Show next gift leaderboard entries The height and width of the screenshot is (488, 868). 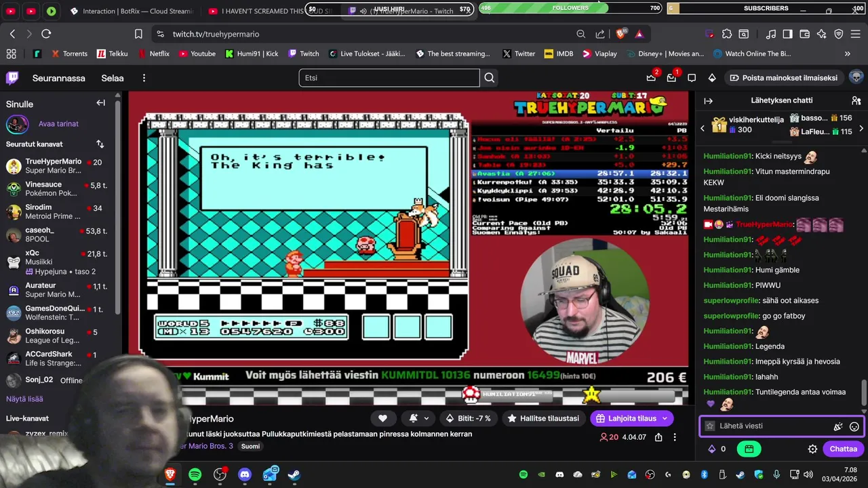pyautogui.click(x=861, y=128)
